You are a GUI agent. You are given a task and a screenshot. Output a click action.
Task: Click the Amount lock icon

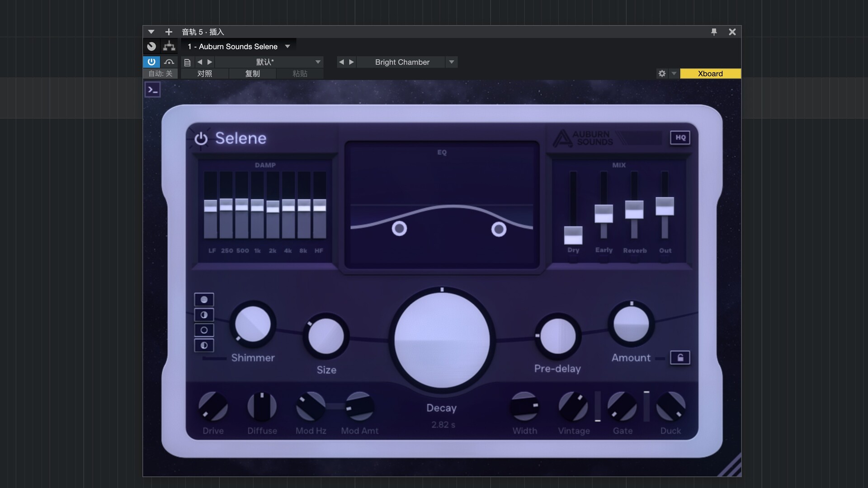pos(680,358)
